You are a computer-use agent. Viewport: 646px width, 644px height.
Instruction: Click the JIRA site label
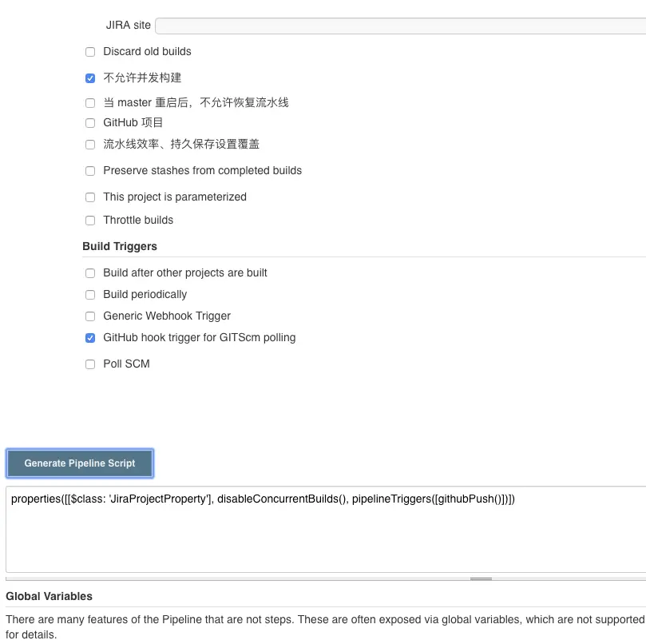[x=128, y=25]
